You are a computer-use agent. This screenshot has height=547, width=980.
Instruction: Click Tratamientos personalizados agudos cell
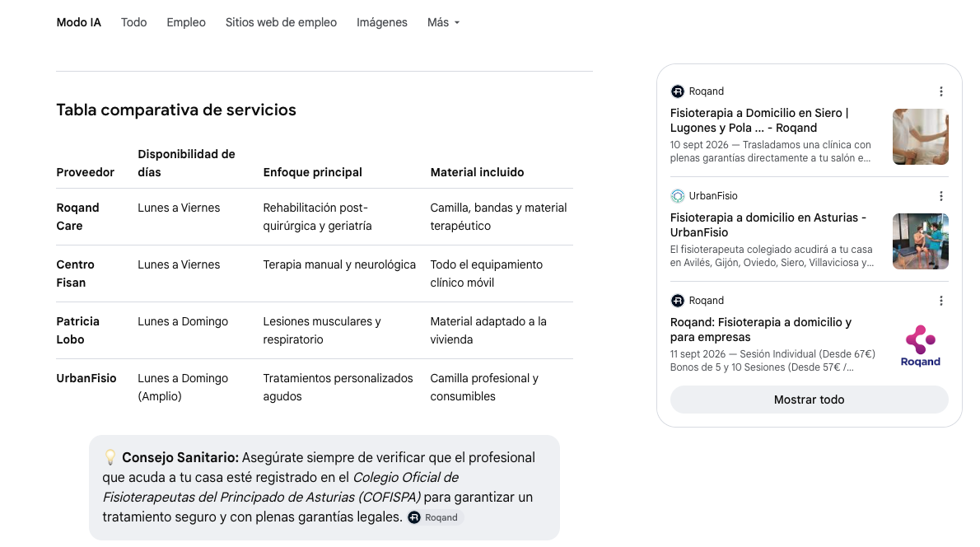[x=338, y=387]
